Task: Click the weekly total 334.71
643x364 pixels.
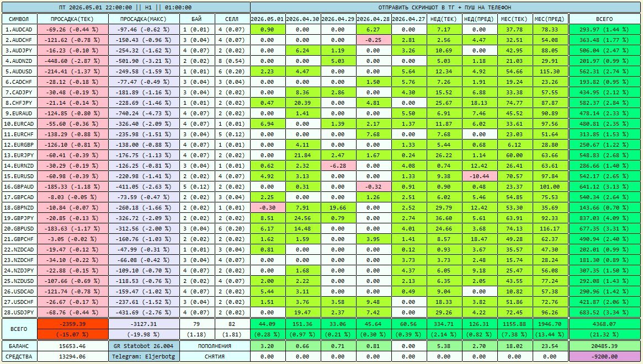Action: pyautogui.click(x=444, y=324)
